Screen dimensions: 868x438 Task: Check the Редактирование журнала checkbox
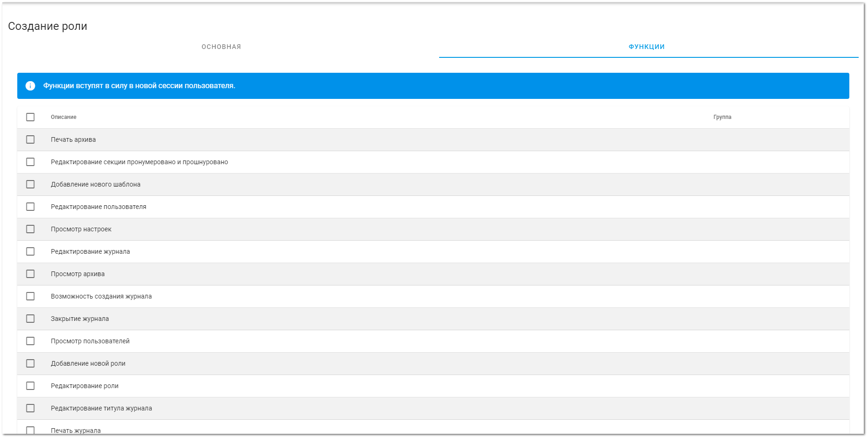pos(30,251)
